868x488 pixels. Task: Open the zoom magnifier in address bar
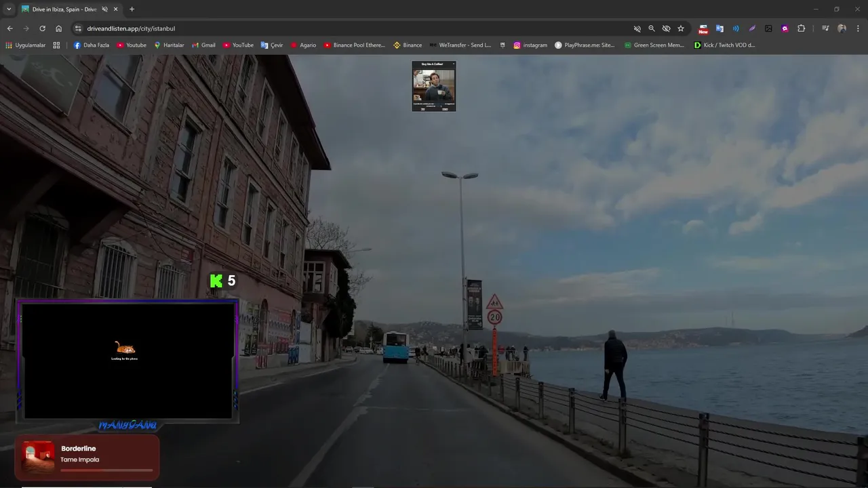pyautogui.click(x=652, y=28)
